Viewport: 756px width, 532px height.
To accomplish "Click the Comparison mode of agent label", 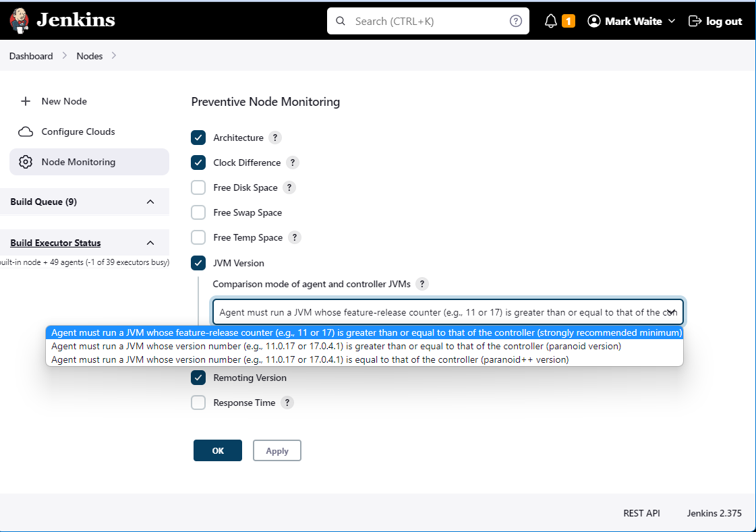I will [x=312, y=285].
